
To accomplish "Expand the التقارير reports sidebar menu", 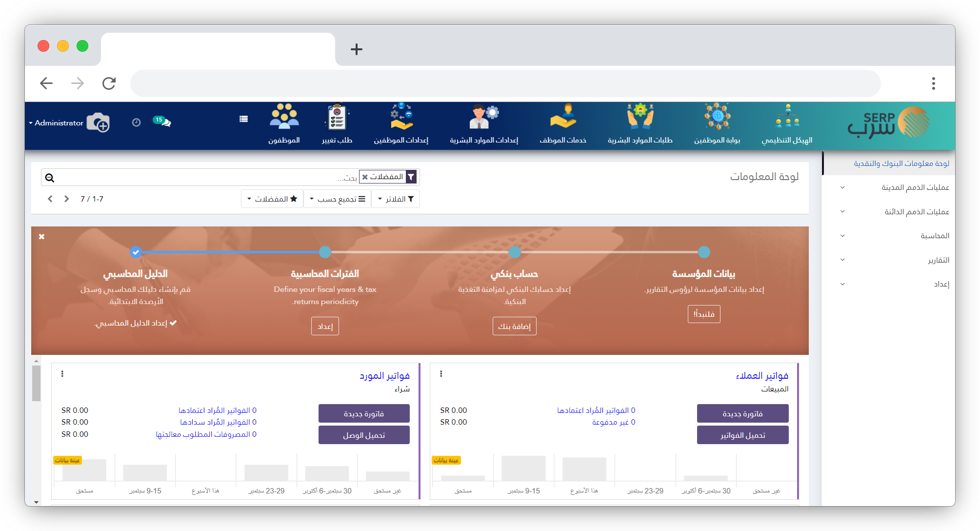I will 938,260.
